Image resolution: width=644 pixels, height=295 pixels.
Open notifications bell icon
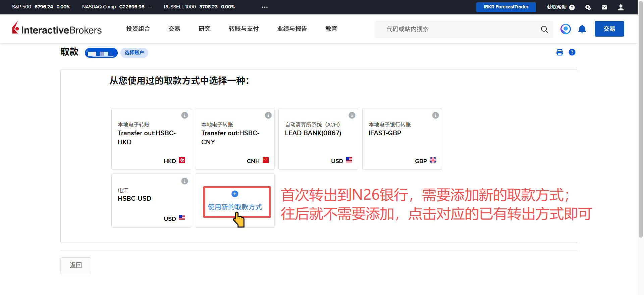(582, 29)
